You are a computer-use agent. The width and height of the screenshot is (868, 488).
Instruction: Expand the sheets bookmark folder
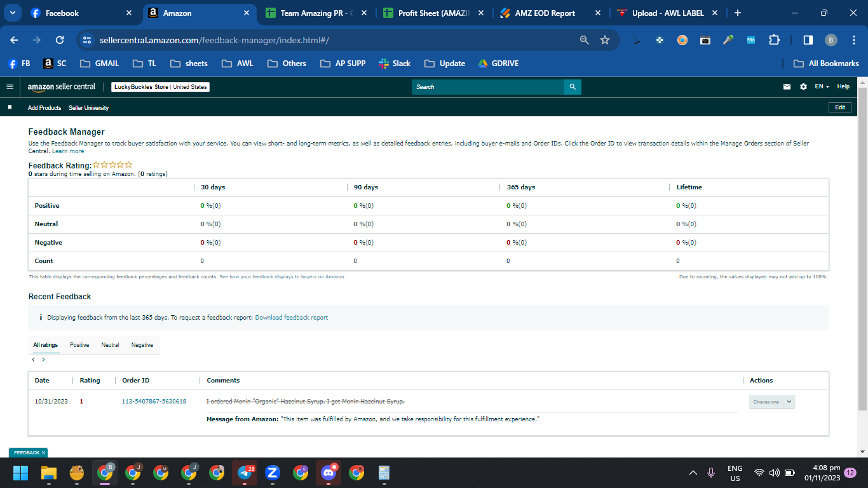pyautogui.click(x=189, y=64)
